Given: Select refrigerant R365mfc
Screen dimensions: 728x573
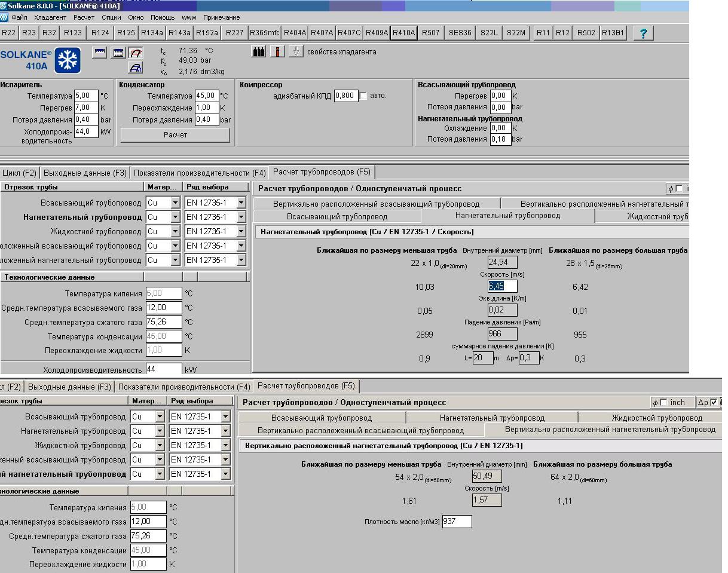Looking at the screenshot, I should coord(265,33).
